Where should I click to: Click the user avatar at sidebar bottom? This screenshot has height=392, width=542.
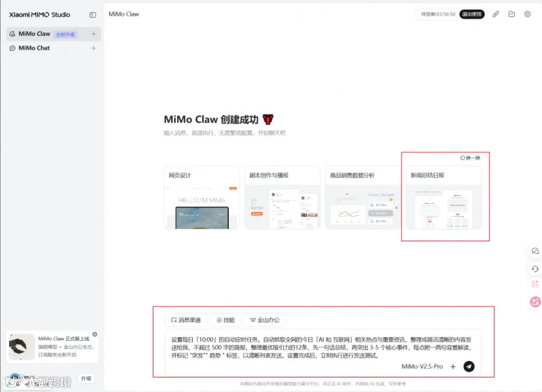[14, 379]
